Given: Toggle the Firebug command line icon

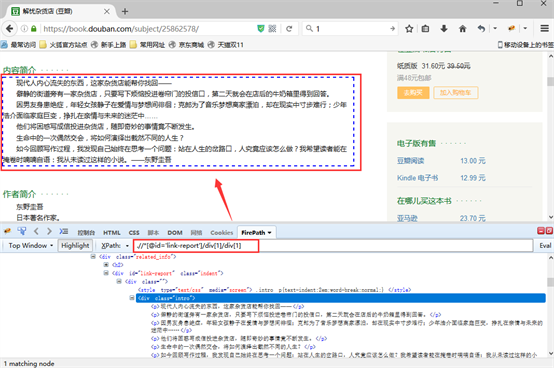Looking at the screenshot, I should click(64, 231).
